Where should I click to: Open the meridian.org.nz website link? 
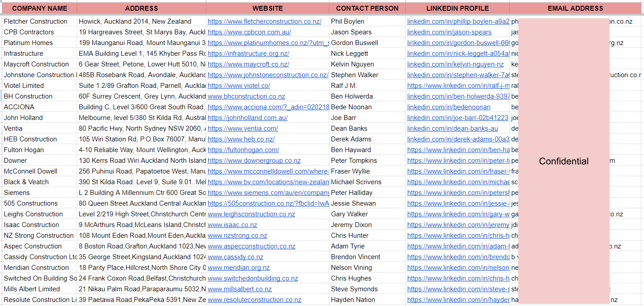239,268
